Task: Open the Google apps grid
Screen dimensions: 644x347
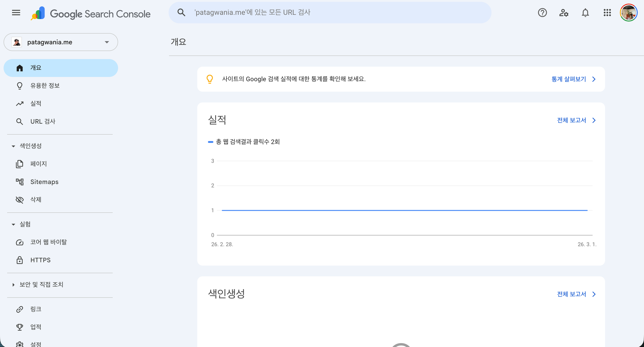Action: tap(607, 13)
